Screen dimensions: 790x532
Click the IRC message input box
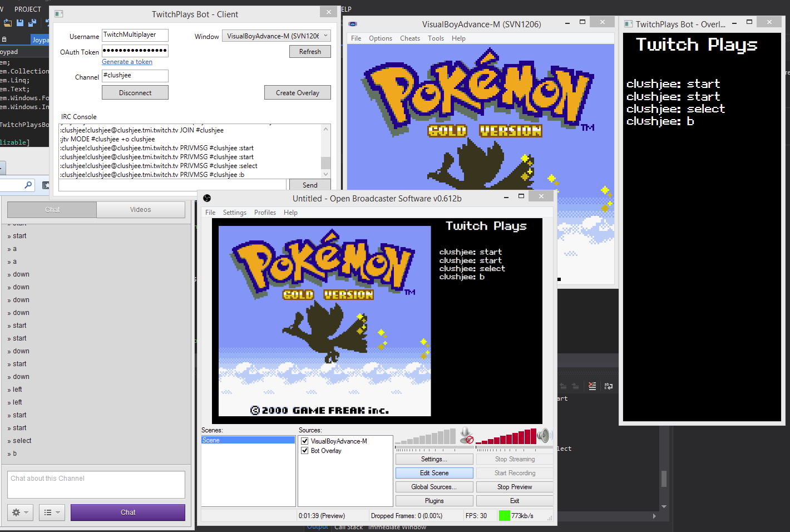point(172,185)
